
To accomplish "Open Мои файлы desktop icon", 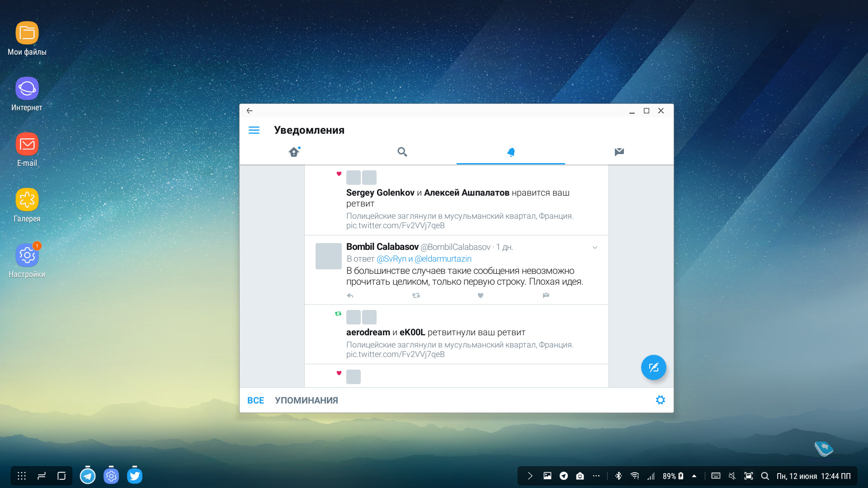I will [27, 39].
